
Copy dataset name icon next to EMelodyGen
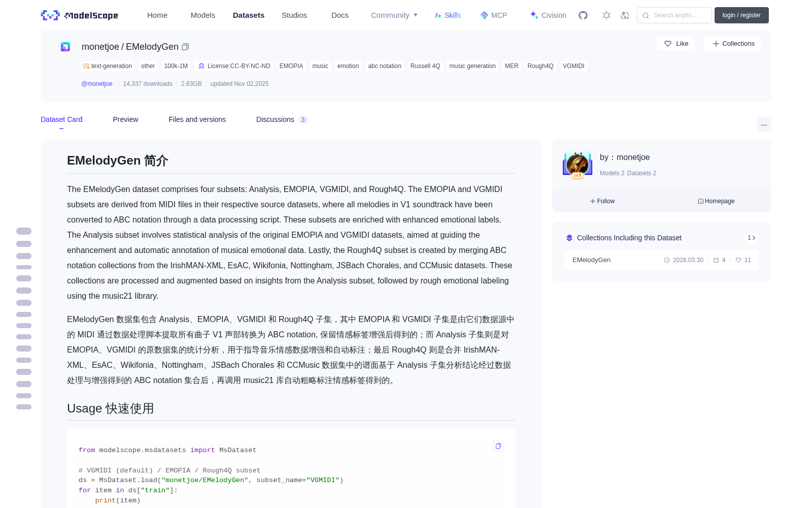[185, 47]
